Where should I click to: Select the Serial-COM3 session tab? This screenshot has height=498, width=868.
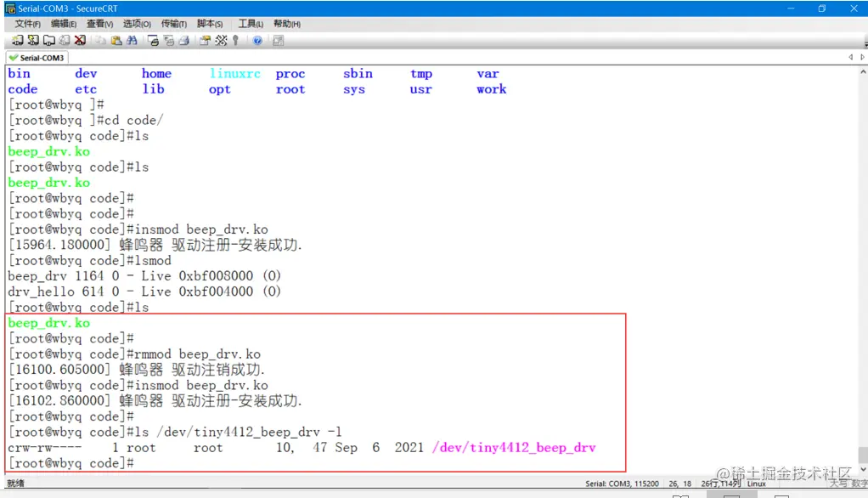[x=37, y=58]
